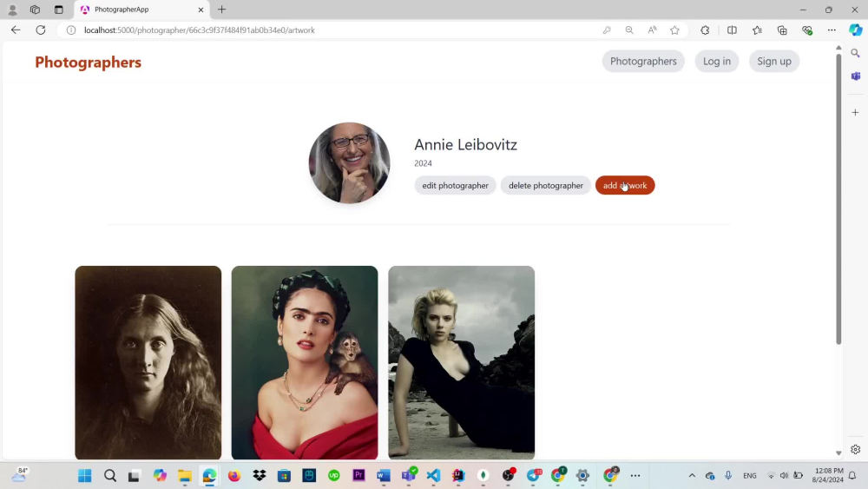Click the Annie Leibovitz name text
The image size is (868, 489).
point(465,144)
